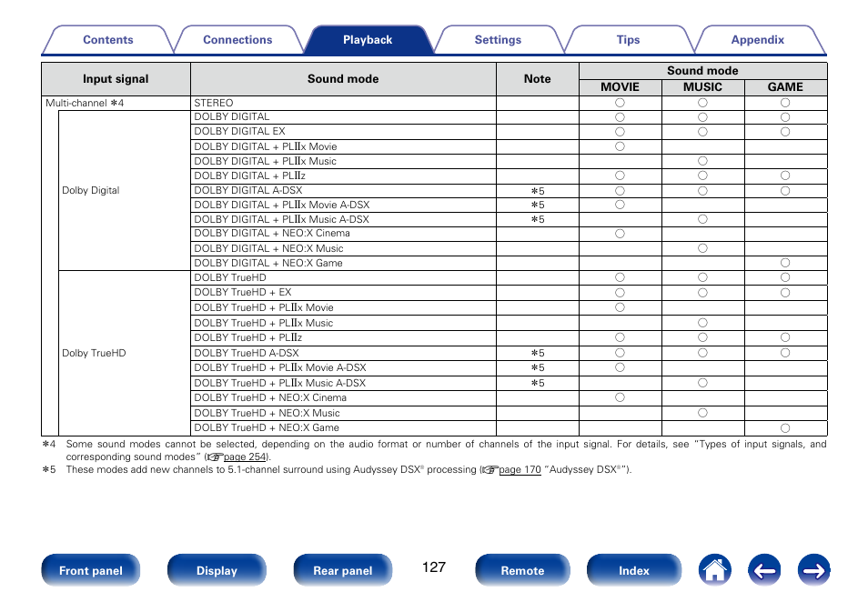Click the DOLBY DIGITAL A-DSX row

[343, 190]
